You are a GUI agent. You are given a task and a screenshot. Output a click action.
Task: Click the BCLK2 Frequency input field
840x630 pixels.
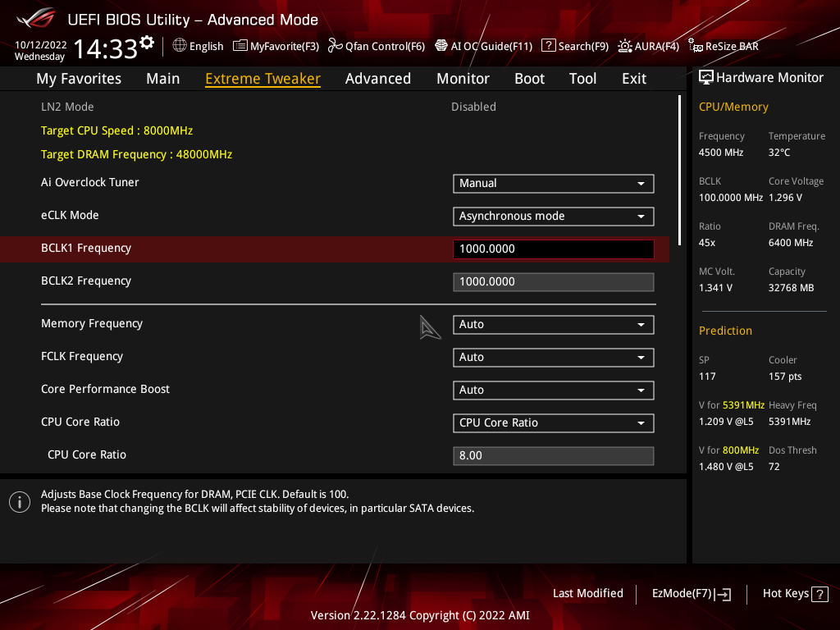pyautogui.click(x=553, y=282)
